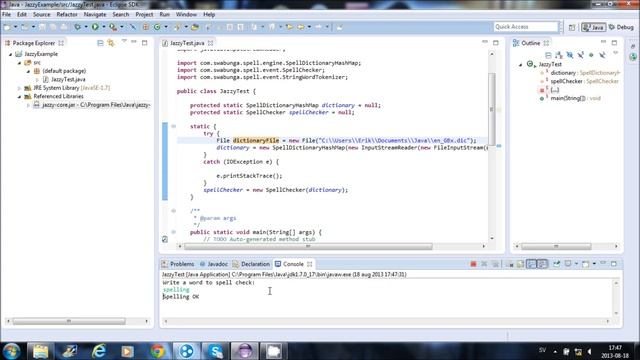Open the Project menu
The image size is (640, 360).
click(x=144, y=14)
